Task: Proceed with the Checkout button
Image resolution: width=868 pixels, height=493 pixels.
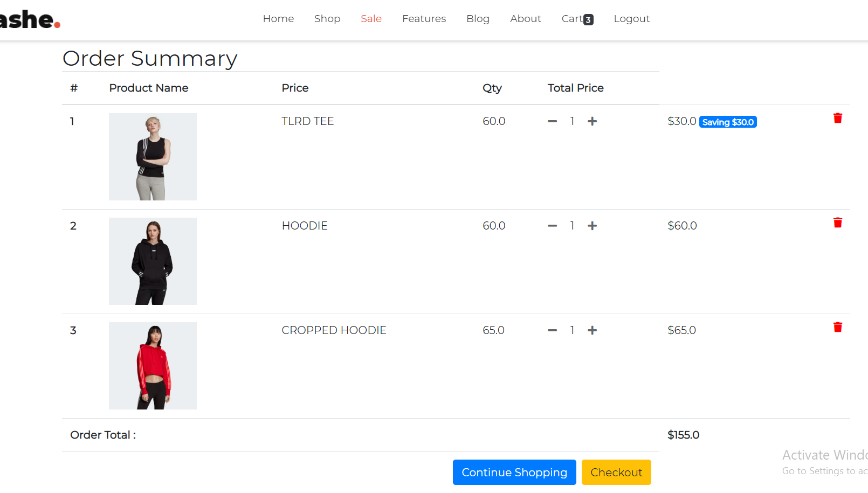Action: point(616,472)
